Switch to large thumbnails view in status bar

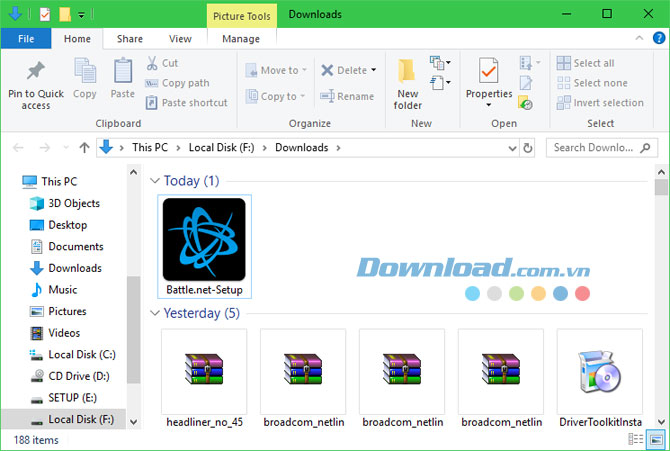[x=656, y=439]
